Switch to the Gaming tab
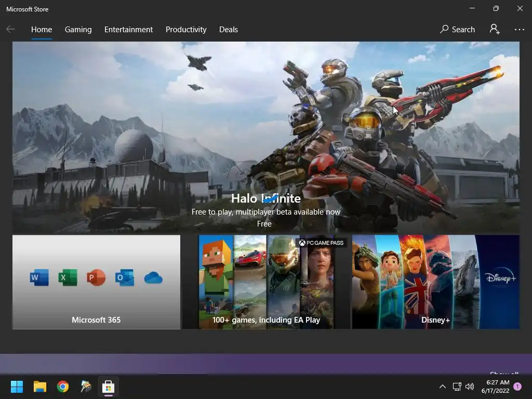This screenshot has height=399, width=532. point(78,30)
